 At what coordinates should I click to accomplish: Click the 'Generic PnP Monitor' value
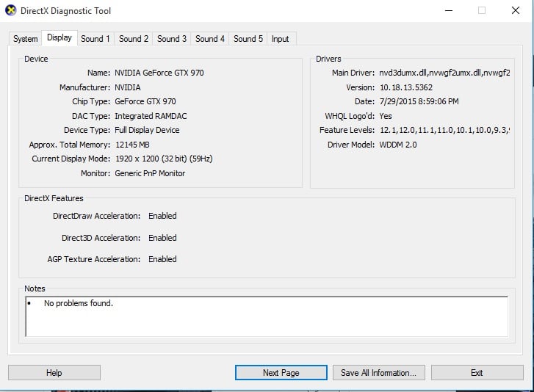(x=150, y=173)
